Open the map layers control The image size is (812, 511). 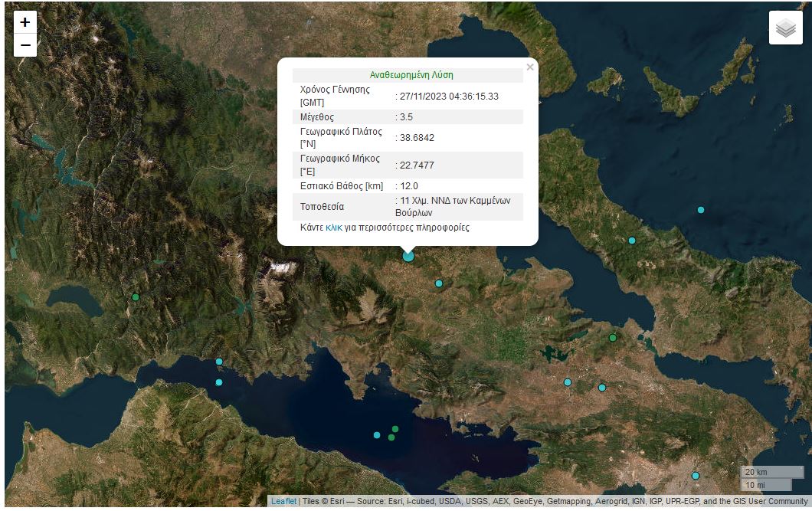click(x=785, y=28)
